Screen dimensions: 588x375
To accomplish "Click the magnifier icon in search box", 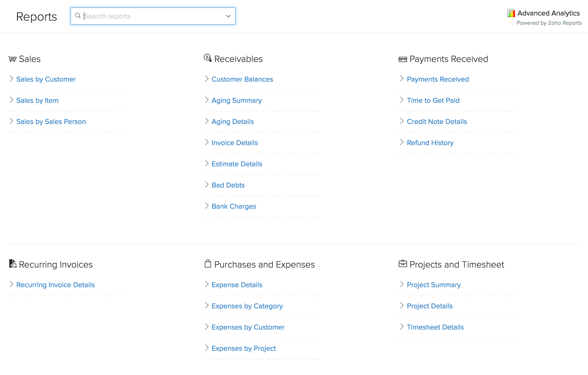I will pos(78,16).
